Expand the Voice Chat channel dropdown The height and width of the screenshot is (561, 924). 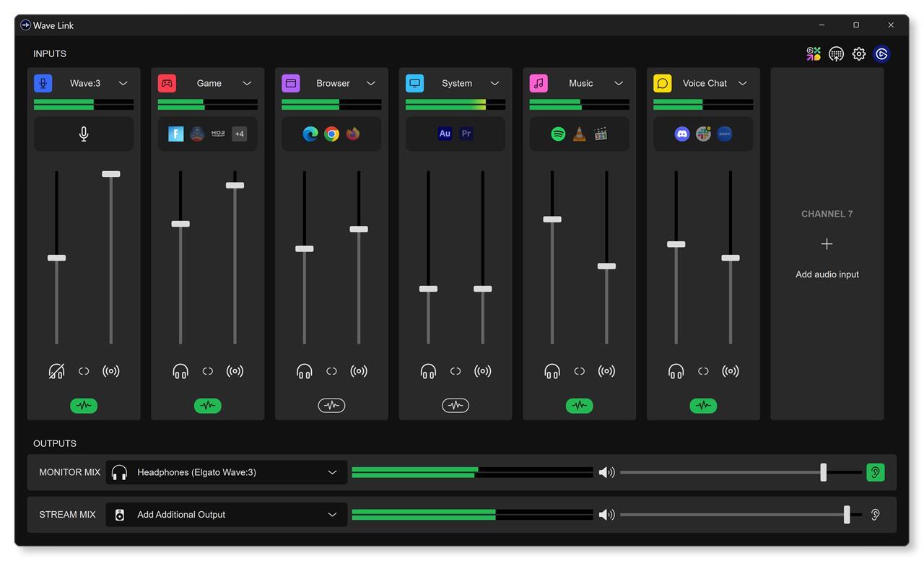pos(742,83)
